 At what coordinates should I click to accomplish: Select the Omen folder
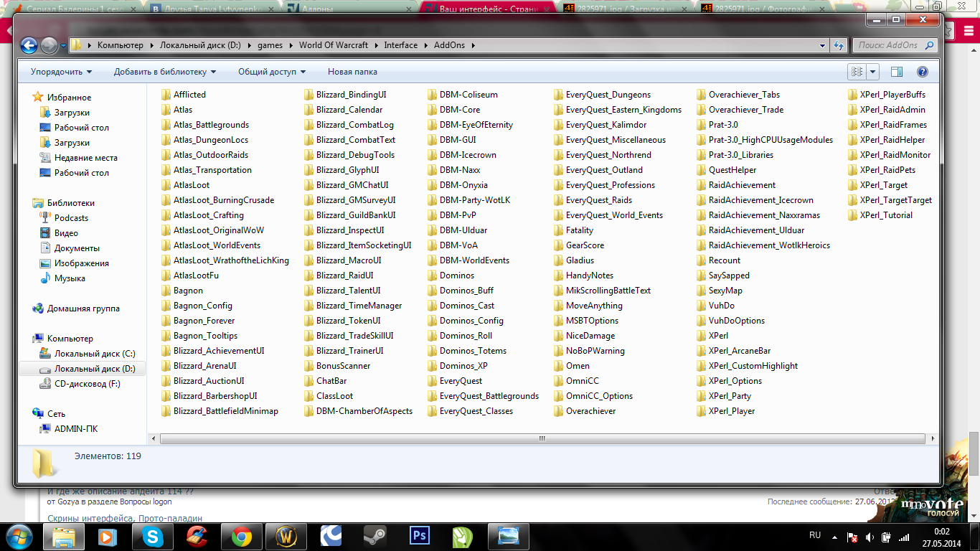[x=572, y=366]
